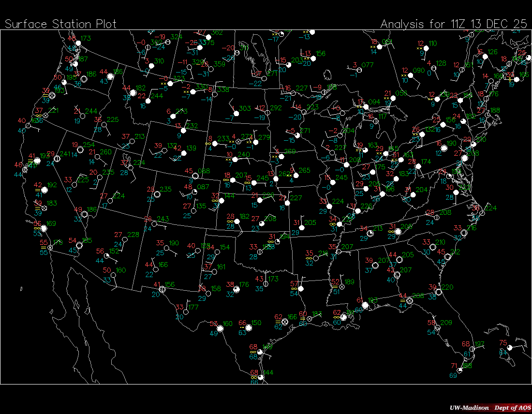Screen dimensions: 532x414
Task: Click the "Surface Station Plot" title text
Action: tap(60, 24)
